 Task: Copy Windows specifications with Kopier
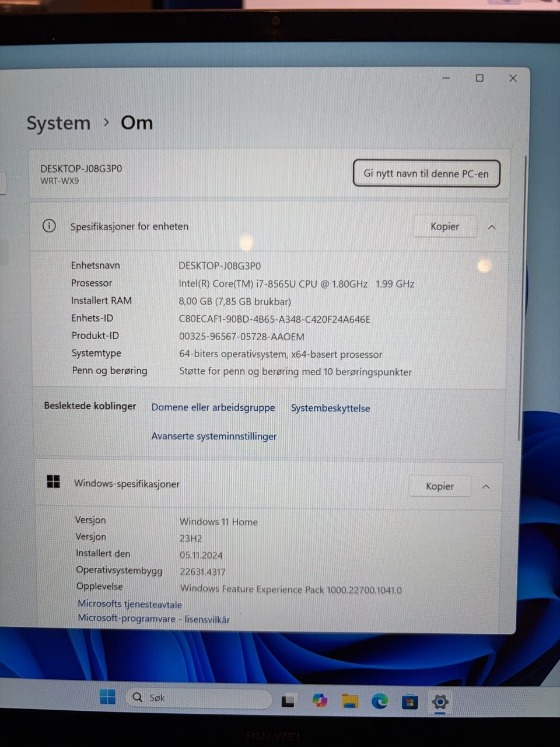click(x=440, y=486)
